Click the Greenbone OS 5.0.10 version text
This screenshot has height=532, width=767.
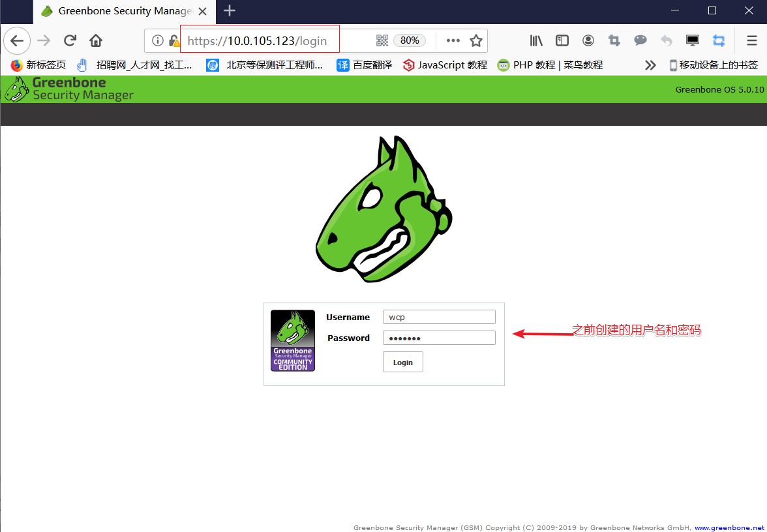tap(719, 89)
